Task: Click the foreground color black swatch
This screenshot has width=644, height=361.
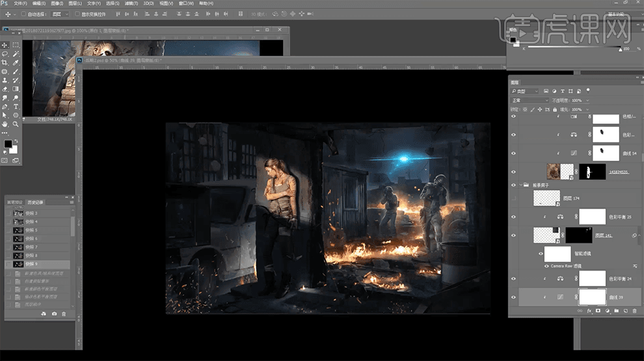Action: [8, 144]
